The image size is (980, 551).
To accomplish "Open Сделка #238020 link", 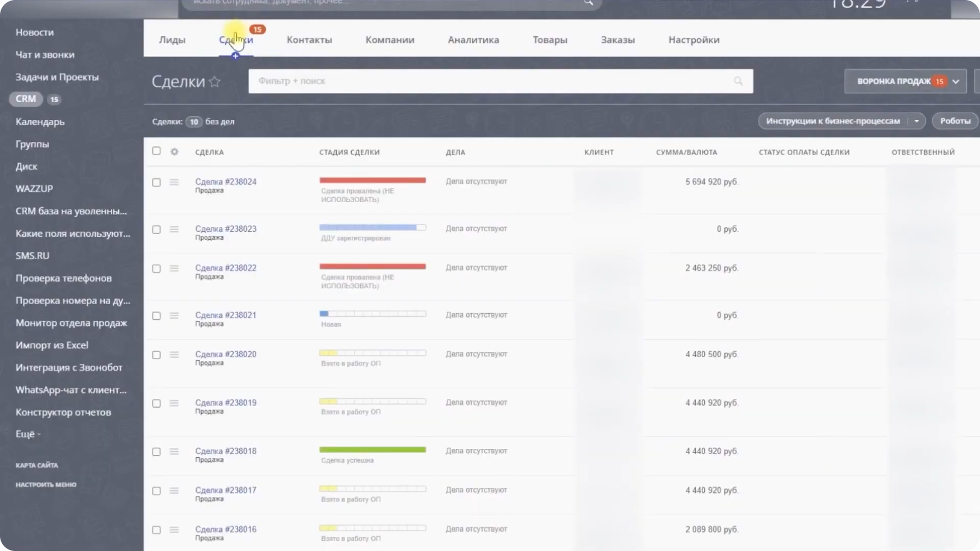I will tap(226, 354).
